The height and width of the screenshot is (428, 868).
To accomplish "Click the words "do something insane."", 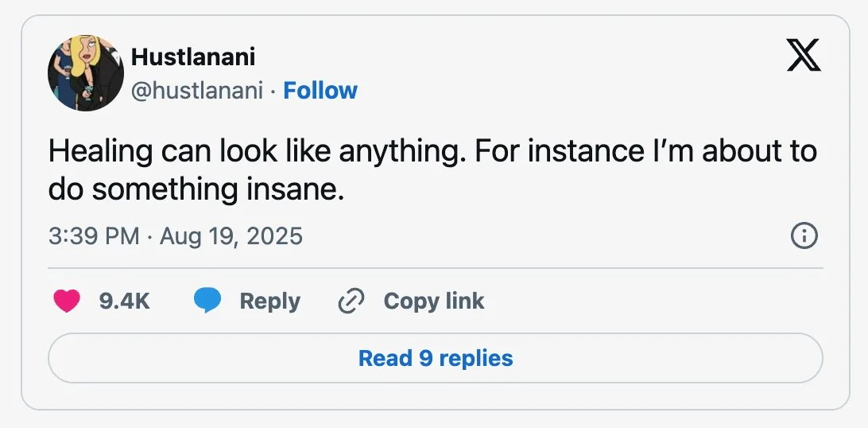I will click(x=196, y=190).
